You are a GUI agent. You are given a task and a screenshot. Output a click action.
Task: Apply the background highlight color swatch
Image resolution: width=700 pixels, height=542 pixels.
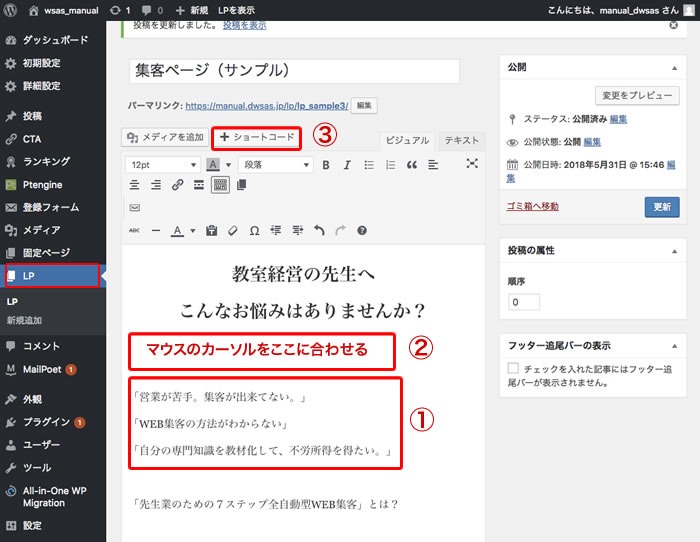[x=213, y=164]
